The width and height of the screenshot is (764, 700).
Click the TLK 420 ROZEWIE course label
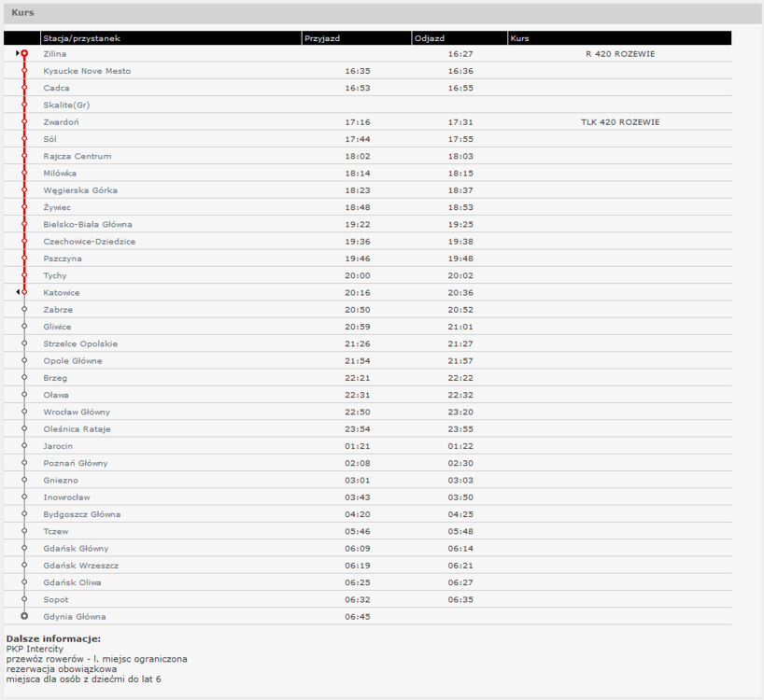click(620, 122)
